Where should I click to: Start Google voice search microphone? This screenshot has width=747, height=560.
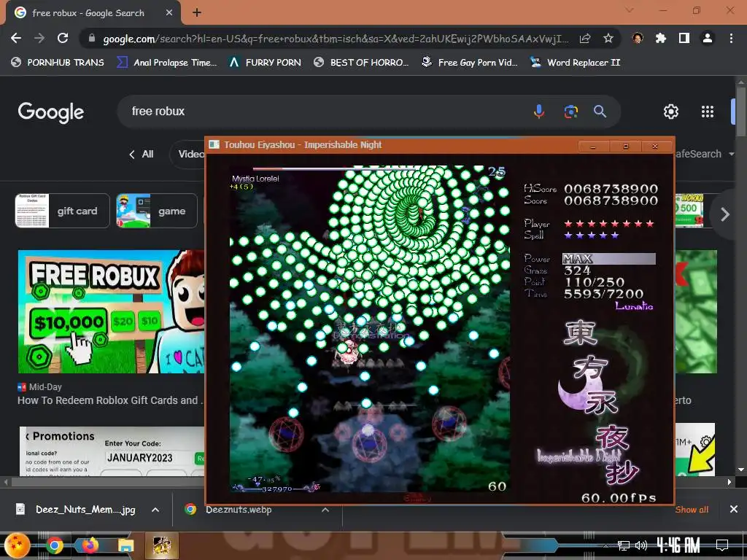539,112
